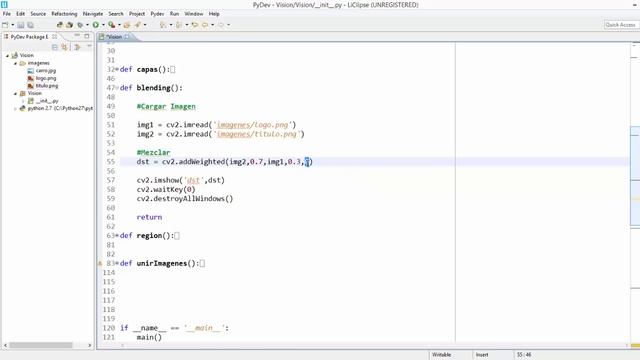Viewport: 640px width, 360px height.
Task: Open the dropdown beside the coverage icon
Action: (119, 25)
